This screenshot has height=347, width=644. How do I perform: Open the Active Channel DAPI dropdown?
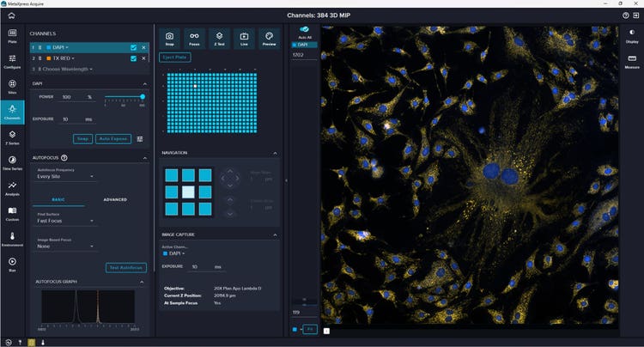tap(174, 253)
